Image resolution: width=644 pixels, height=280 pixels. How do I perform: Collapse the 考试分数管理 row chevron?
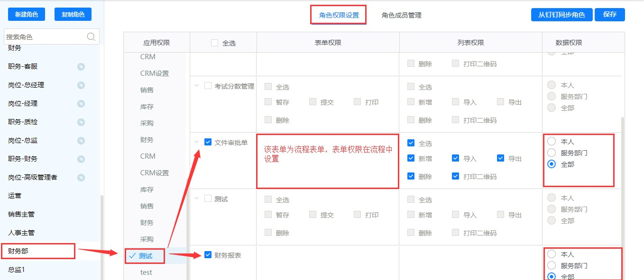pyautogui.click(x=197, y=86)
